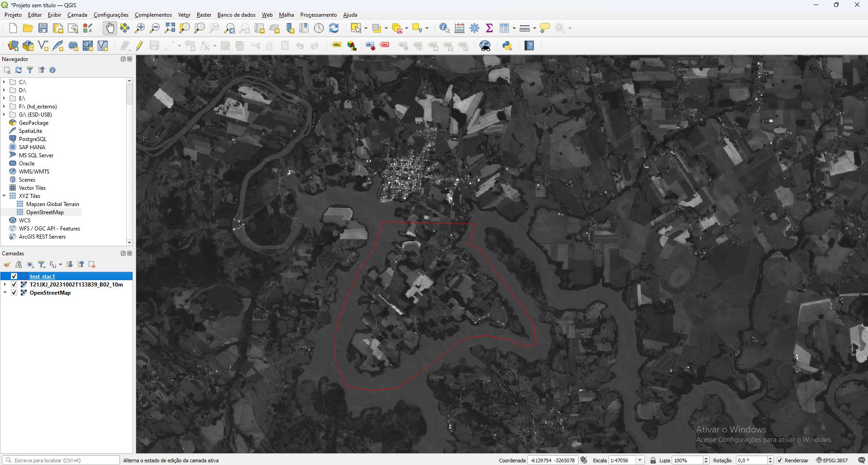
Task: Open select features tool dropdown arrow
Action: tap(365, 28)
